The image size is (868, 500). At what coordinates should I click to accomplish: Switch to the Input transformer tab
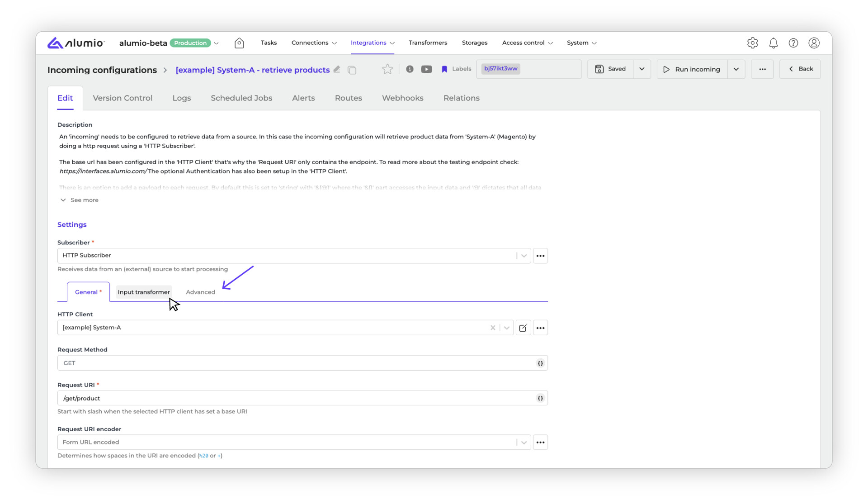coord(144,292)
